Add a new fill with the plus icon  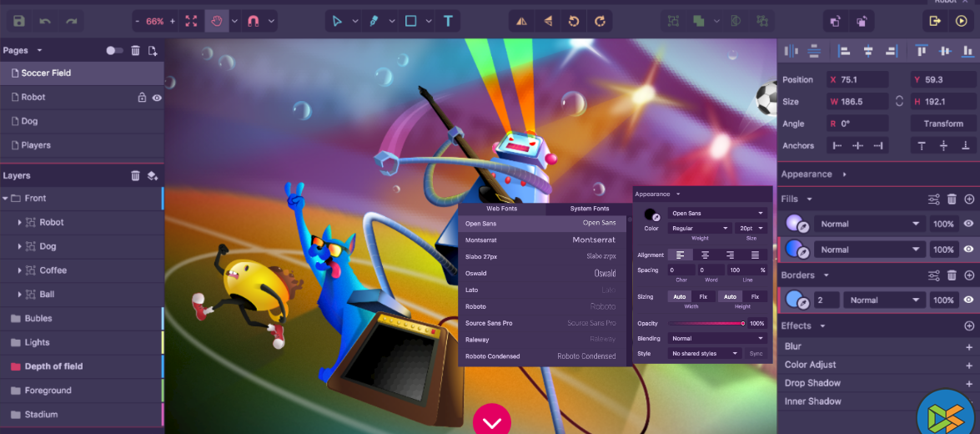click(x=969, y=199)
